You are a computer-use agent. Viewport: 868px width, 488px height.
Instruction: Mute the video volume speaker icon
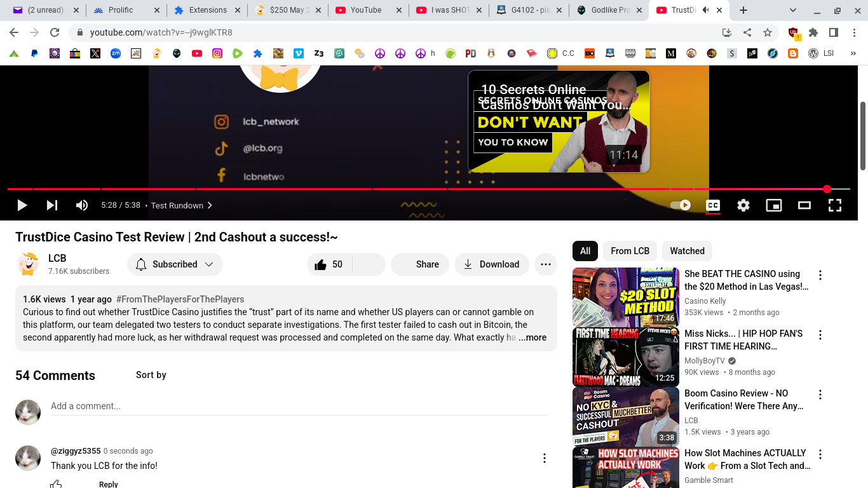tap(82, 205)
